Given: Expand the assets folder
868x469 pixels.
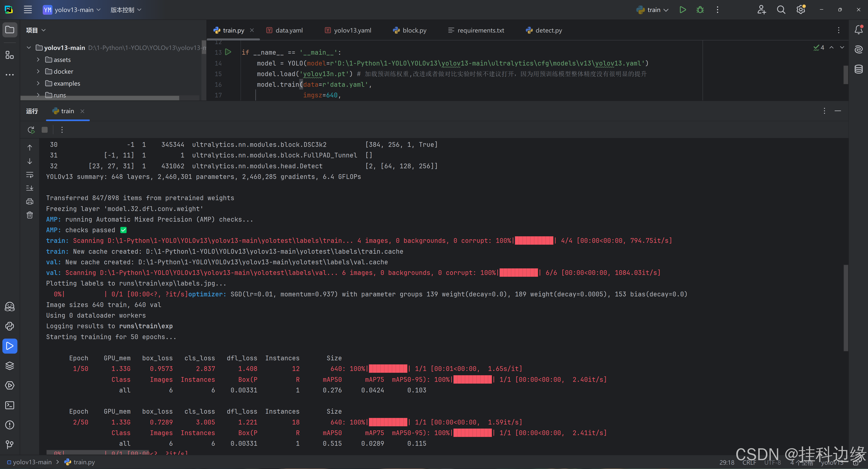Looking at the screenshot, I should (x=38, y=60).
